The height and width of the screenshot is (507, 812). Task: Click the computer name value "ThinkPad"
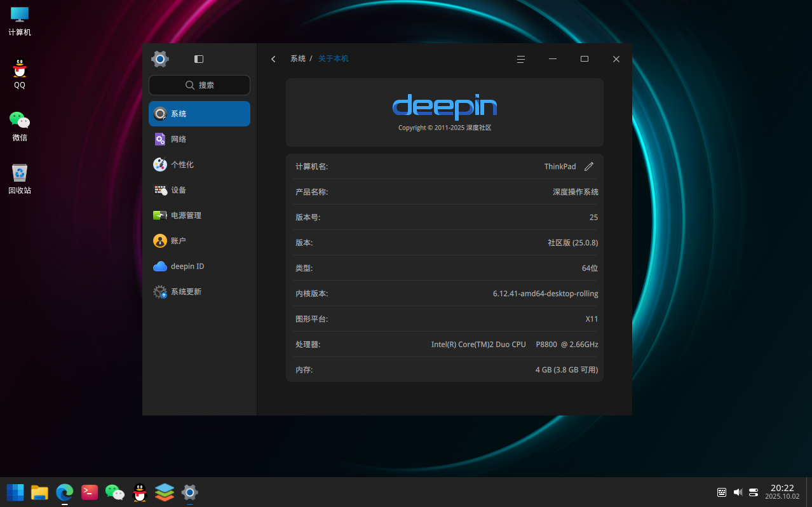pos(560,166)
